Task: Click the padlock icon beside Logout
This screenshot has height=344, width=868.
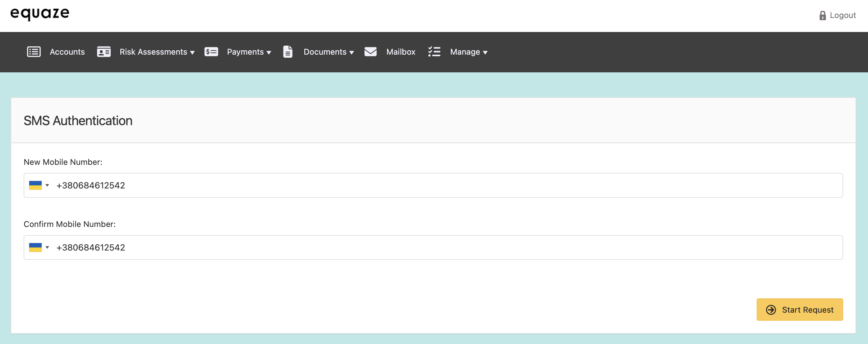Action: [x=823, y=16]
